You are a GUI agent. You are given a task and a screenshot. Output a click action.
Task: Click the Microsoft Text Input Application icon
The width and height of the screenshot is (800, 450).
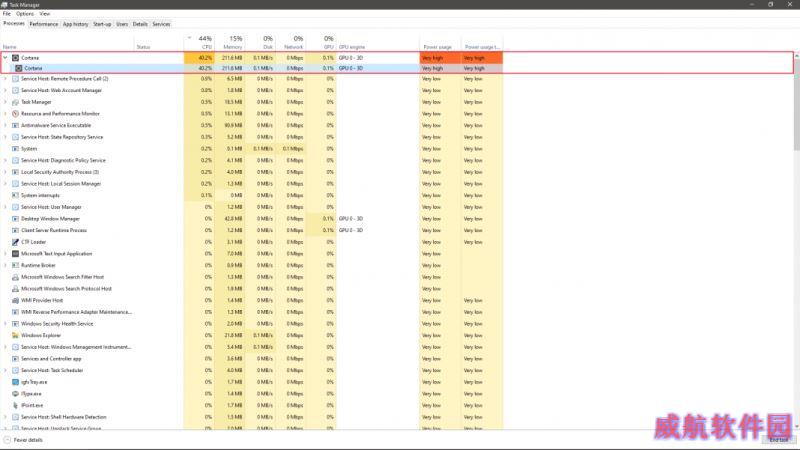point(15,254)
